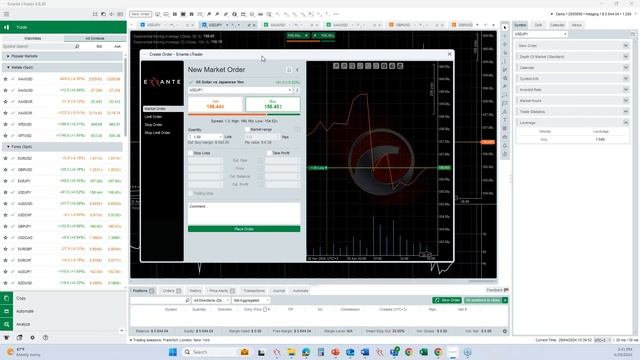The image size is (640, 360).
Task: Enable the Market range checkbox
Action: click(x=247, y=129)
